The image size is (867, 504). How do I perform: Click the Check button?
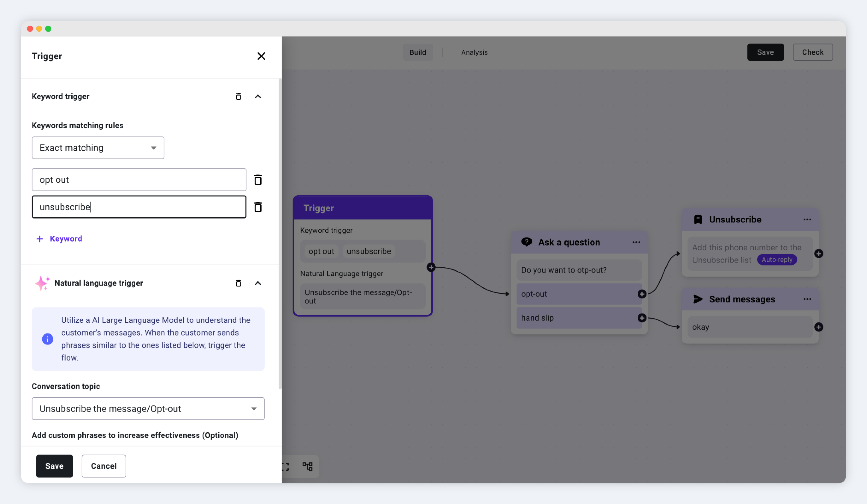812,52
